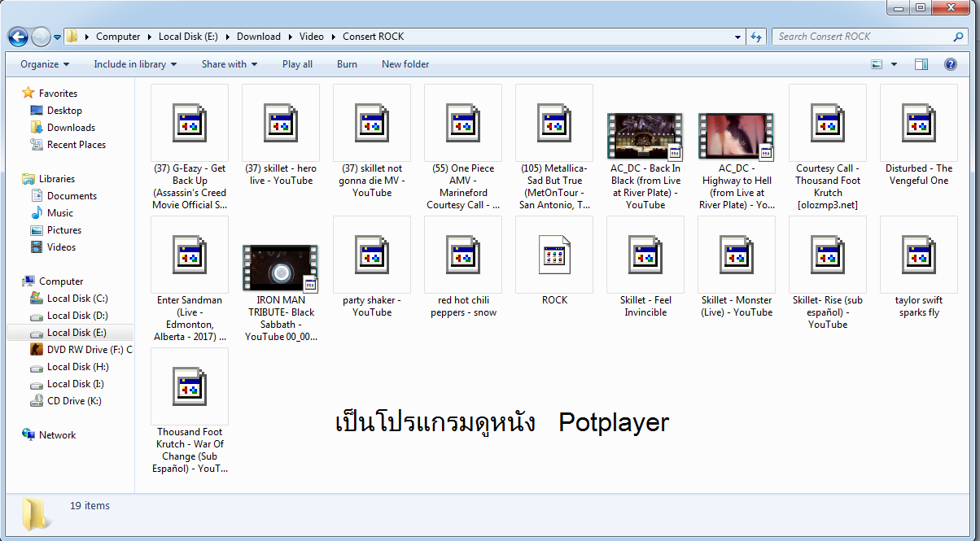Click the Video breadcrumb segment
The image size is (980, 541).
click(x=311, y=37)
